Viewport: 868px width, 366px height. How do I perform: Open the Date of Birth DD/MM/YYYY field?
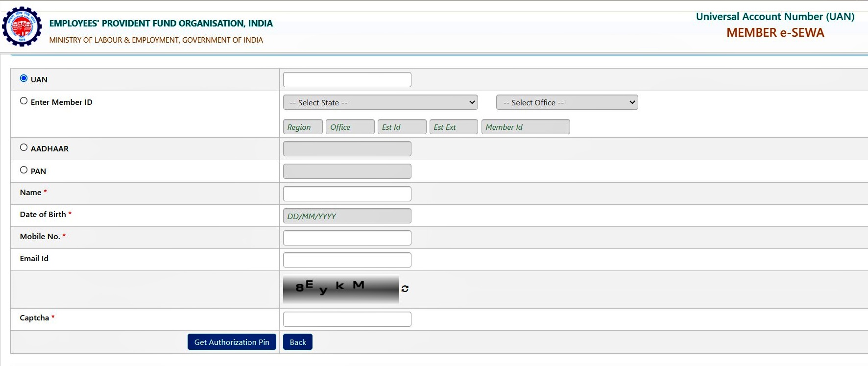(x=347, y=216)
